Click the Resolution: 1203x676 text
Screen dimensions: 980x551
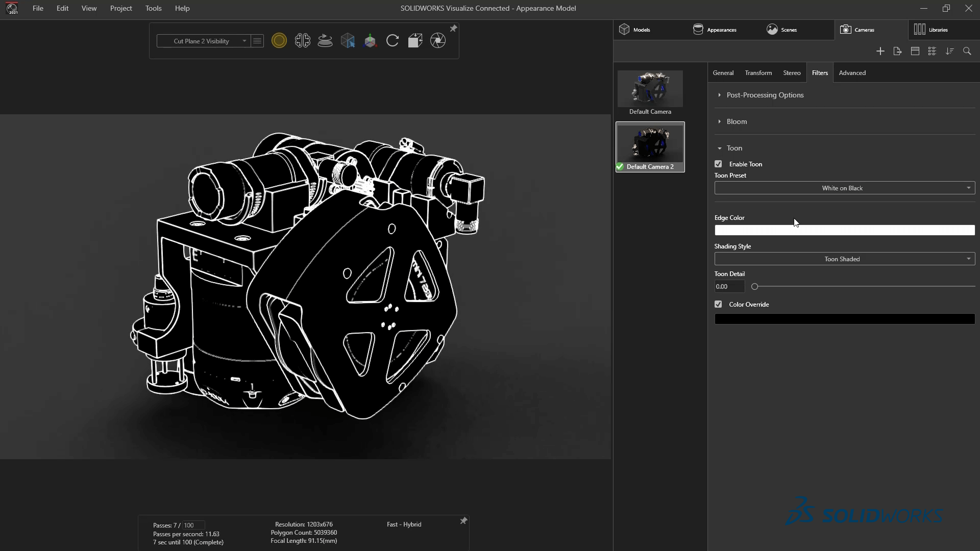point(304,524)
